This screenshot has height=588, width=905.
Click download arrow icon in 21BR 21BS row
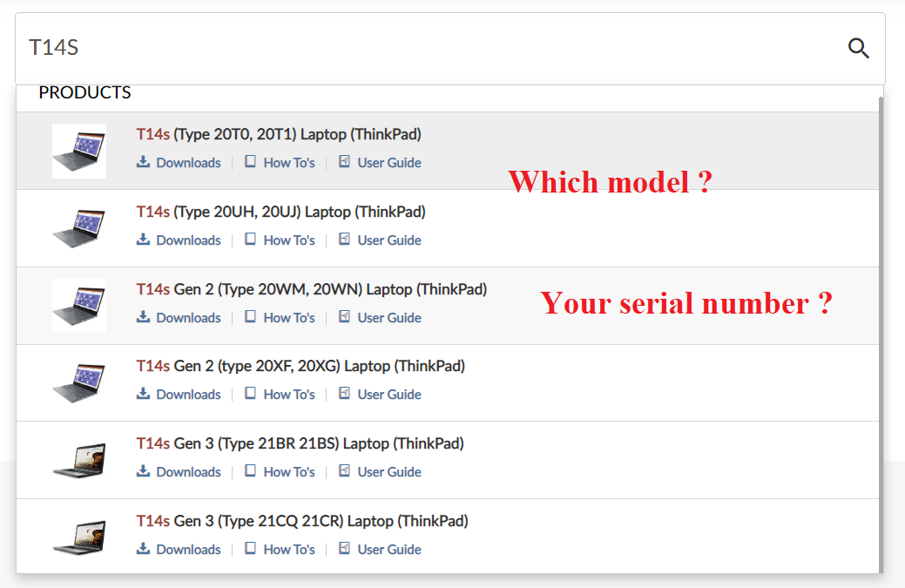tap(143, 470)
